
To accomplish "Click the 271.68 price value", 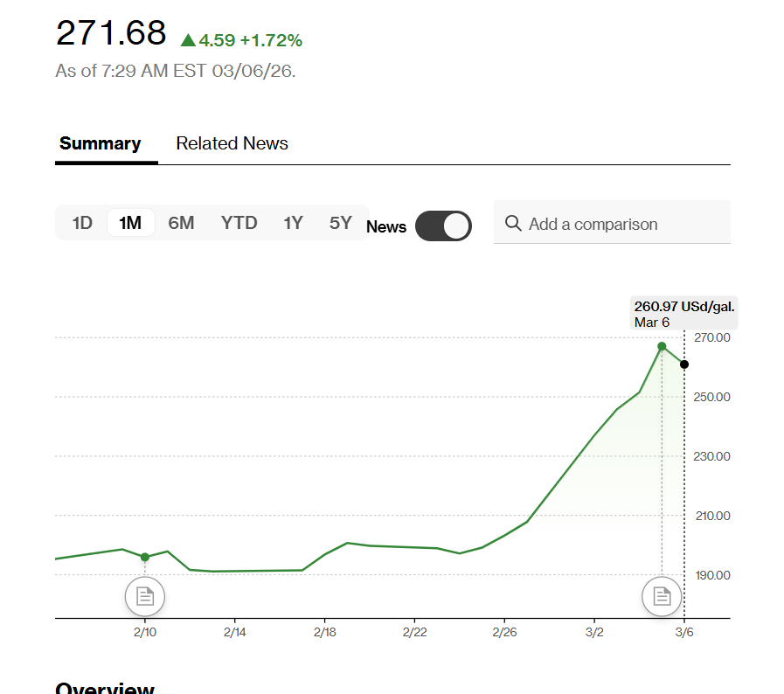I will pyautogui.click(x=111, y=33).
